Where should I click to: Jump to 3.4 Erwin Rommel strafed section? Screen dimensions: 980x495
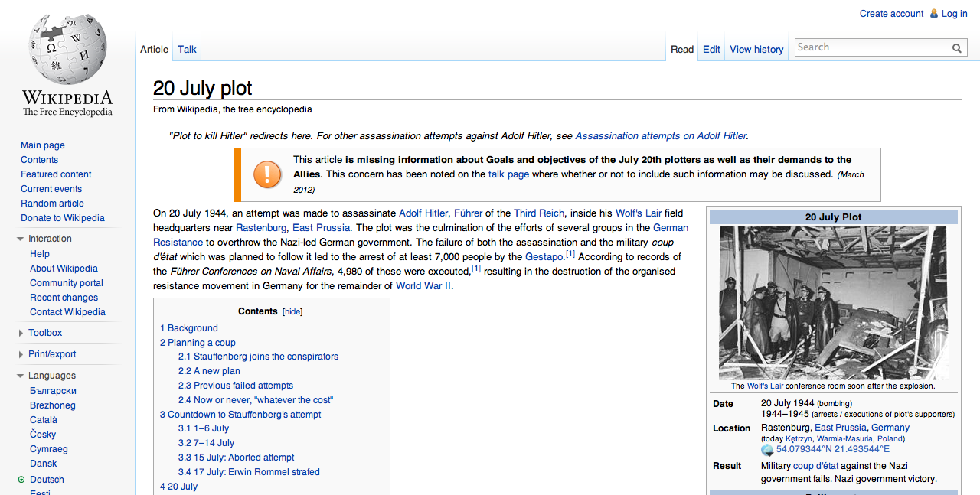[x=249, y=472]
